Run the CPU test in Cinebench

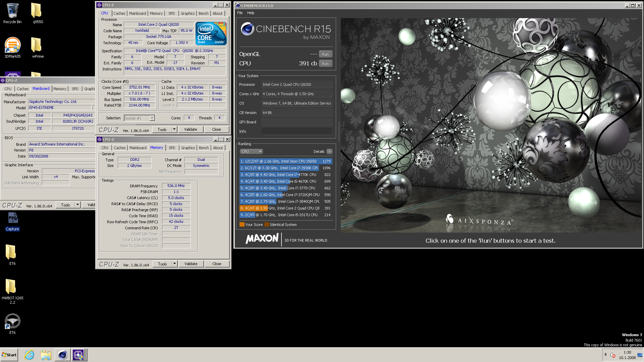pyautogui.click(x=325, y=64)
